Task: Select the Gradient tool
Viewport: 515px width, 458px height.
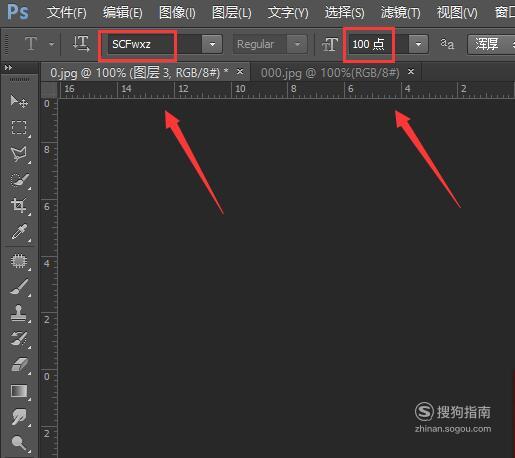Action: tap(19, 391)
